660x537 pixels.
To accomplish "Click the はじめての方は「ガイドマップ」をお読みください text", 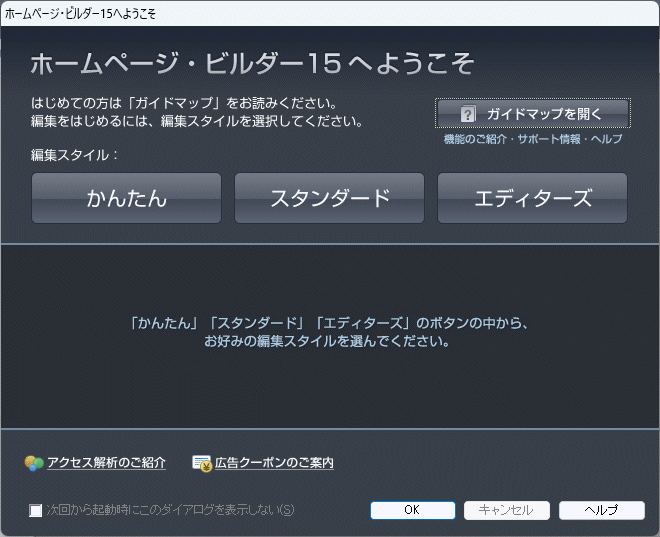I will 184,103.
